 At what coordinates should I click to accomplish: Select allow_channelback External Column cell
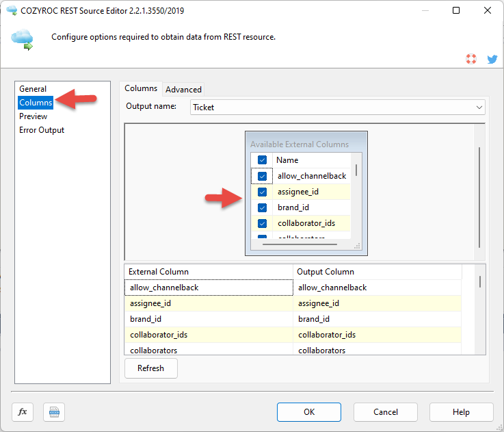(x=209, y=288)
